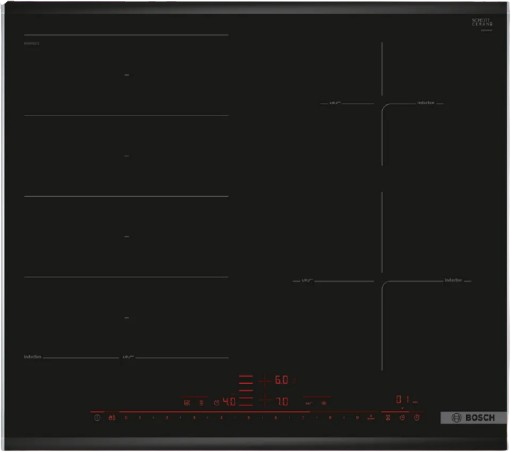Tap the main power on/off icon
The height and width of the screenshot is (470, 531).
(x=97, y=418)
